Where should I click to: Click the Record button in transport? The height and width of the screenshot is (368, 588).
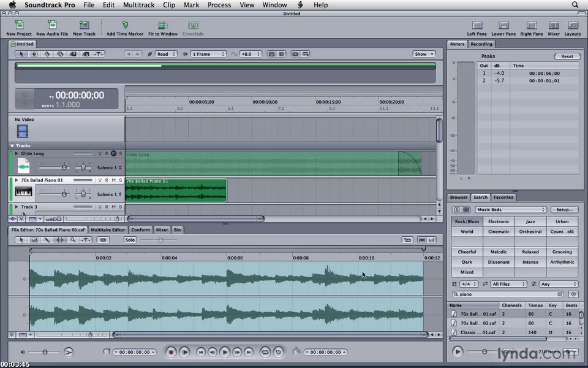pyautogui.click(x=171, y=352)
